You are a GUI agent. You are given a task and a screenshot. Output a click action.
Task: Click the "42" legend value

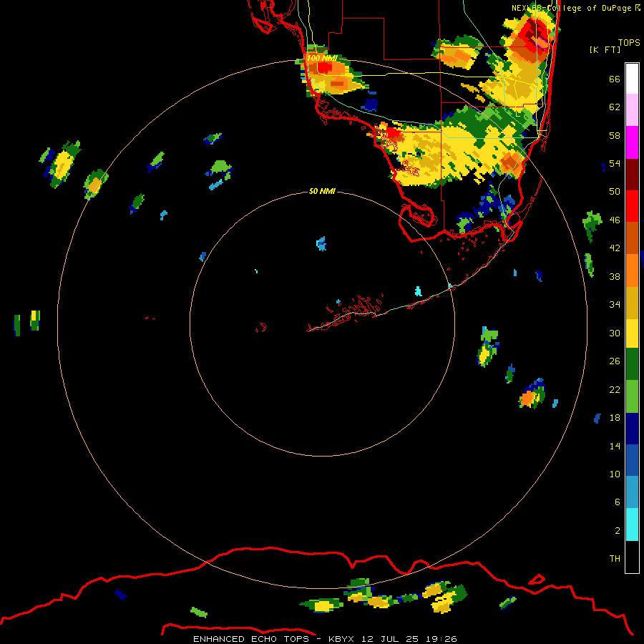[615, 248]
